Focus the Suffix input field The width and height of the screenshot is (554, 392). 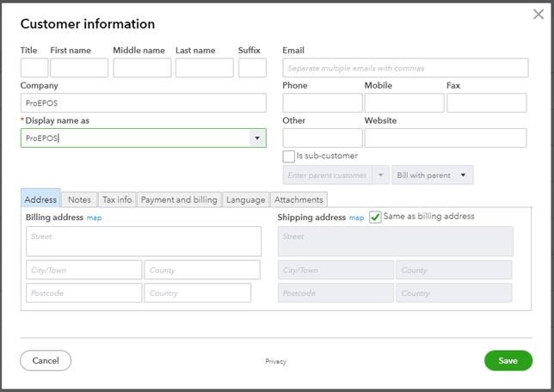coord(252,68)
